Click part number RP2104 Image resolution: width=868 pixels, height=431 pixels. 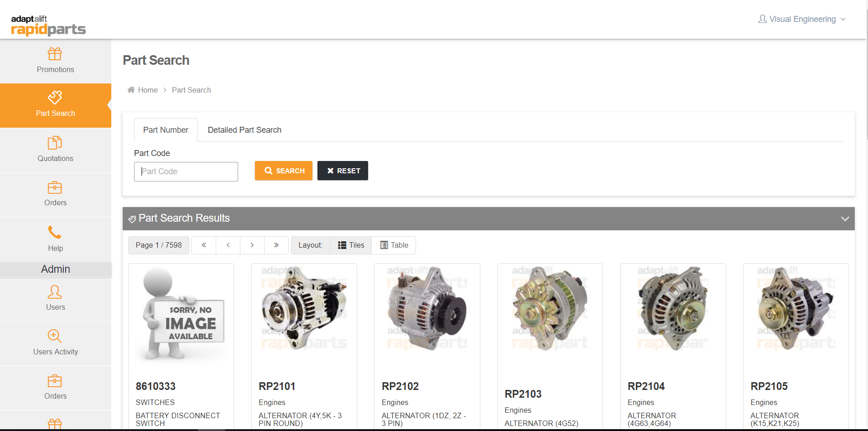point(646,386)
